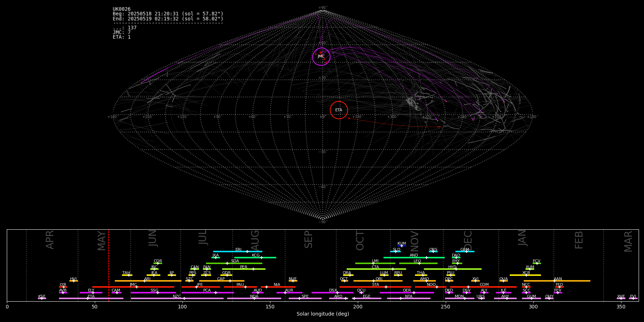Click the magenta JMC radiant circle on the sky map
Image resolution: width=644 pixels, height=322 pixels.
[x=321, y=57]
